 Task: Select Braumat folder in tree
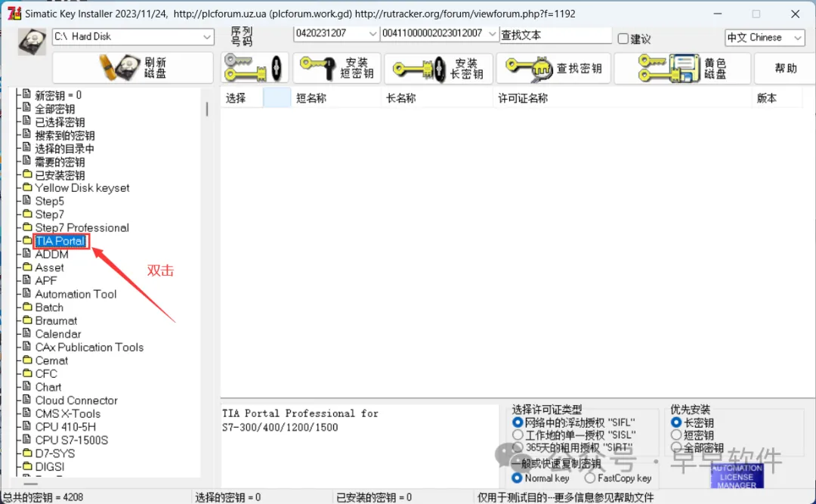[56, 320]
